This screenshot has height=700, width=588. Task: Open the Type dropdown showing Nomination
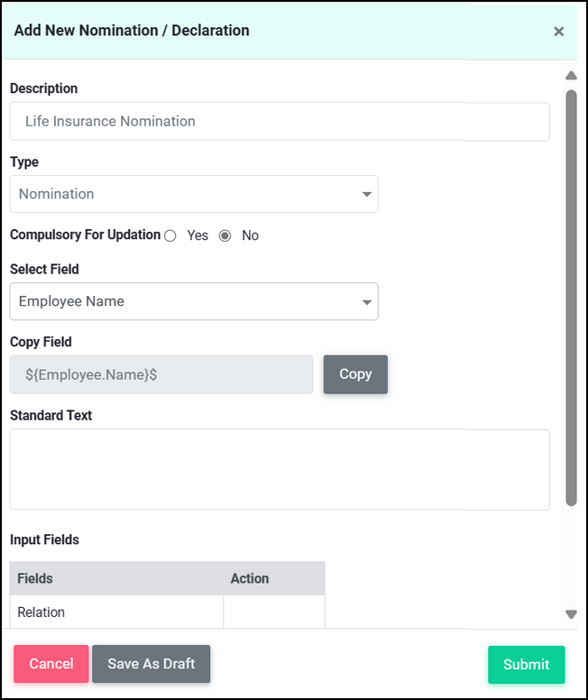click(194, 194)
